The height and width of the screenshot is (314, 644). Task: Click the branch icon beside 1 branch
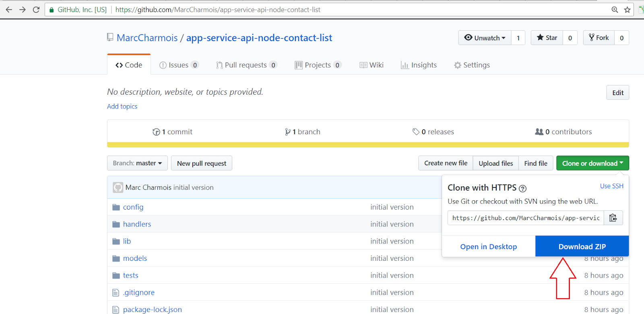pos(288,132)
